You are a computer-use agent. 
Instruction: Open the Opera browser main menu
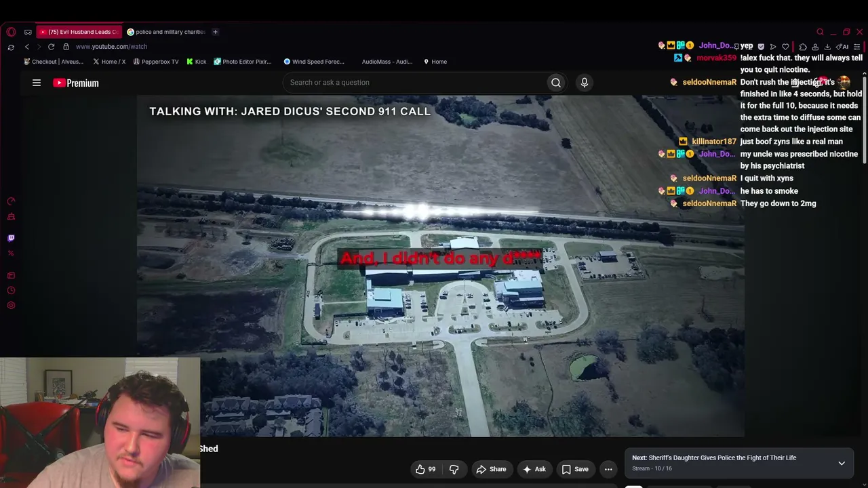(11, 32)
